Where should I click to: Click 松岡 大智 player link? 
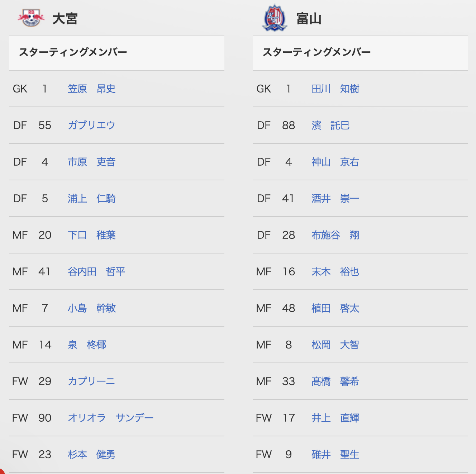pos(335,345)
